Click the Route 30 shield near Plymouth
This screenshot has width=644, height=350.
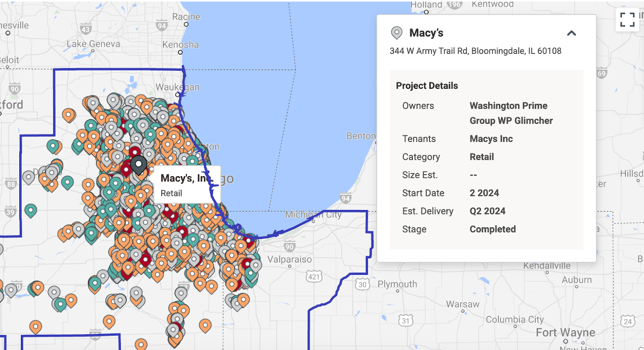click(363, 284)
